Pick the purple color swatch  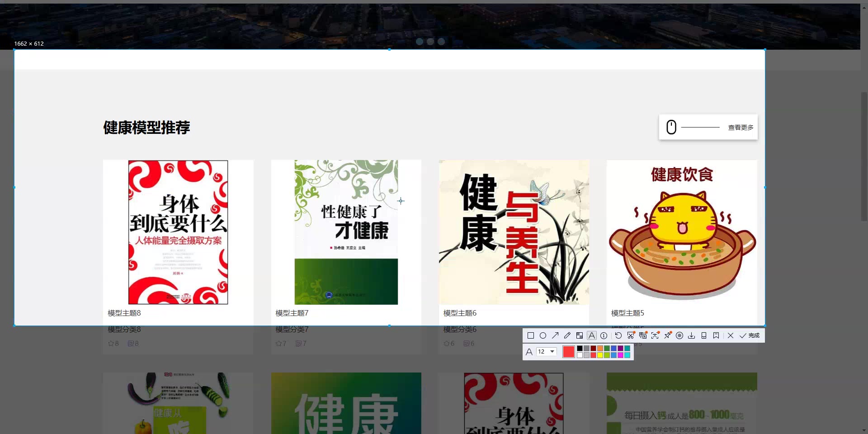click(x=621, y=349)
